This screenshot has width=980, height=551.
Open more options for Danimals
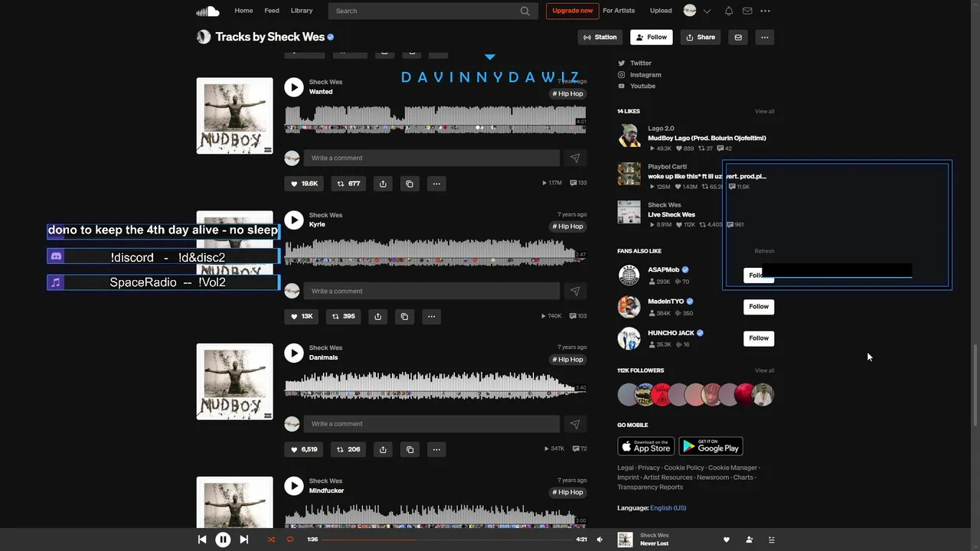pos(436,449)
